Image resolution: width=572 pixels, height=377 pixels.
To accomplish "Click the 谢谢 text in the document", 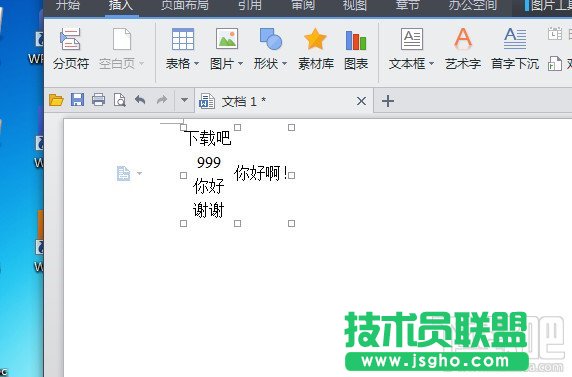I will (x=208, y=210).
